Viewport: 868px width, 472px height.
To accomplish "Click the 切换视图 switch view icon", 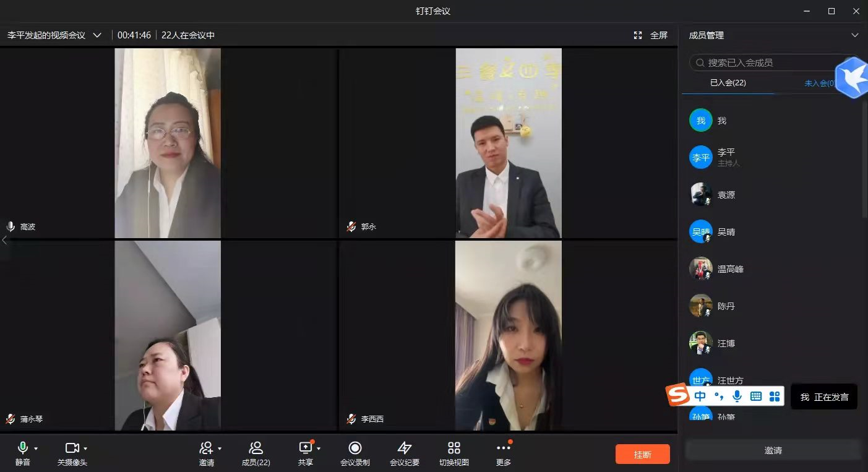I will click(453, 448).
